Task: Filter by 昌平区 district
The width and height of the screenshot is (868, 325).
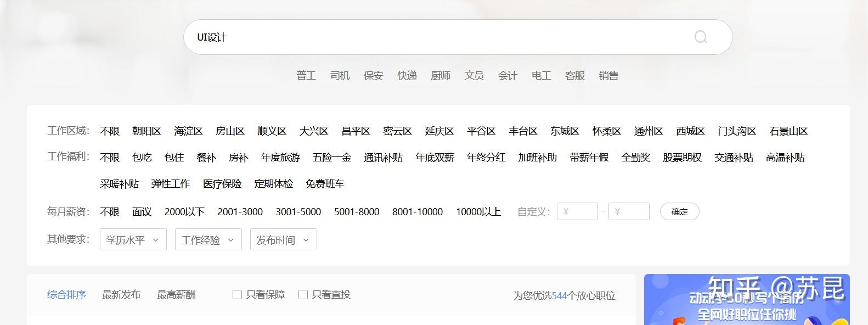Action: click(x=356, y=131)
